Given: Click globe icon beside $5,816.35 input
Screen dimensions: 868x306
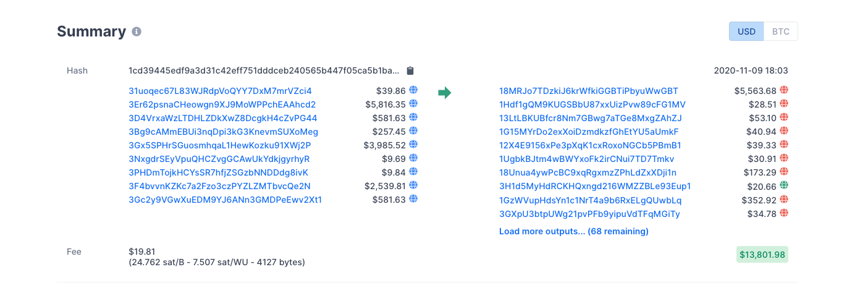Looking at the screenshot, I should coord(414,104).
